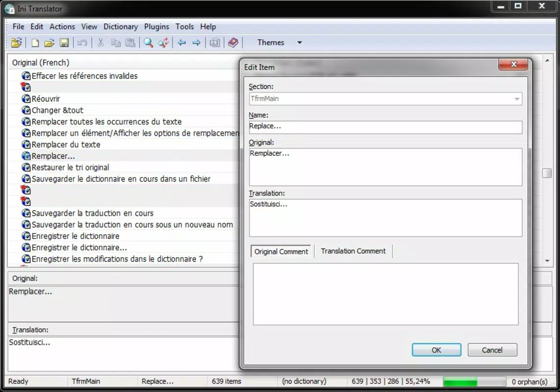
Task: Open the View menu
Action: (89, 26)
